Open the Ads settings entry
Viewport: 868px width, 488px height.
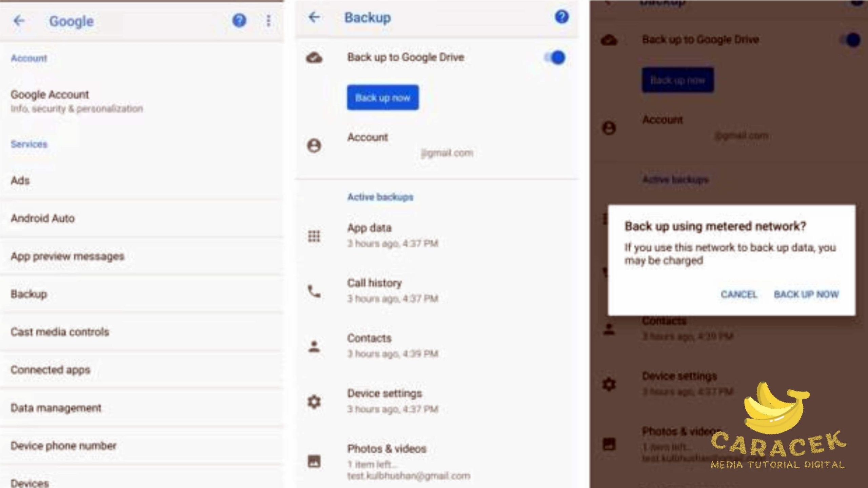(x=20, y=180)
